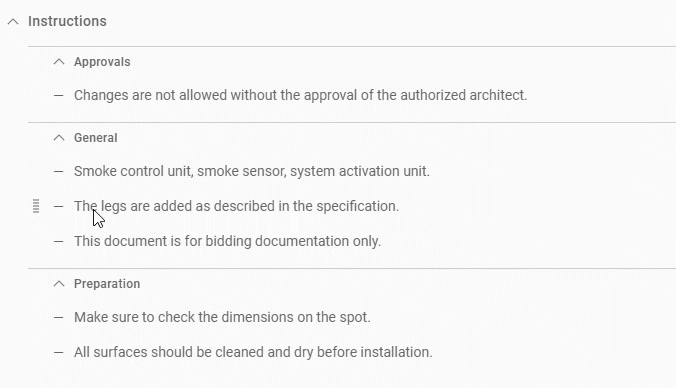Screen dimensions: 676x388
Task: Collapse the Preparation group chevron
Action: tap(59, 284)
